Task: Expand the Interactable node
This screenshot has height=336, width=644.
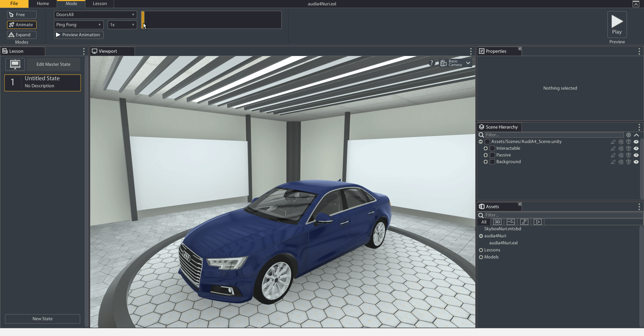Action: [x=486, y=148]
